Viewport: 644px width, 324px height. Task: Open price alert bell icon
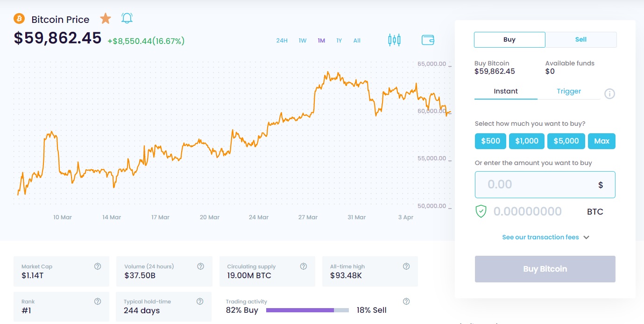click(x=127, y=18)
